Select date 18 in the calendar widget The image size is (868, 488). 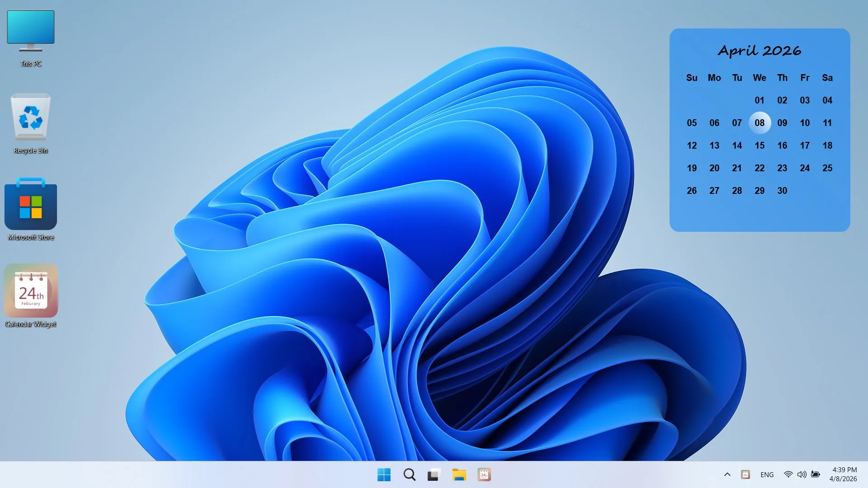pyautogui.click(x=827, y=145)
